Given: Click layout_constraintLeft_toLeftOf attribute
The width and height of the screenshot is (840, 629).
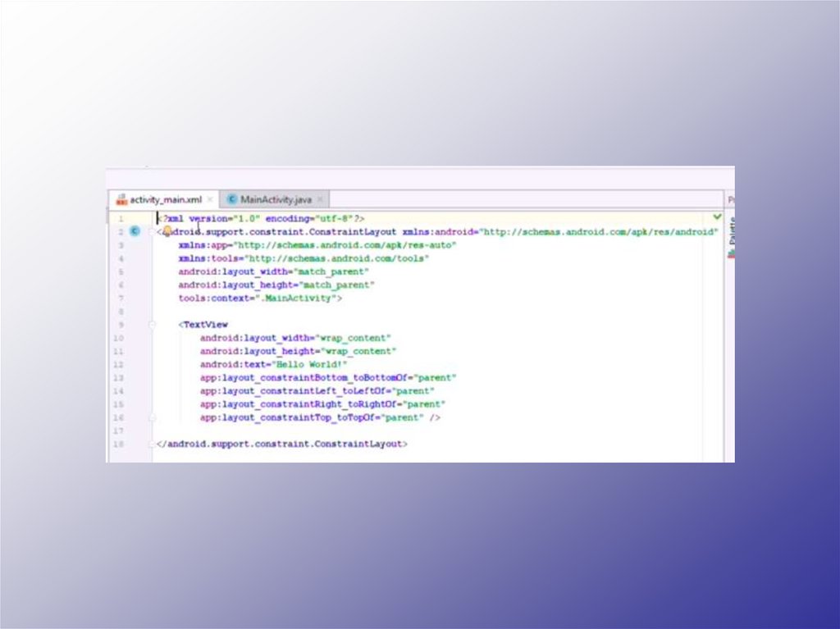Looking at the screenshot, I should click(317, 391).
